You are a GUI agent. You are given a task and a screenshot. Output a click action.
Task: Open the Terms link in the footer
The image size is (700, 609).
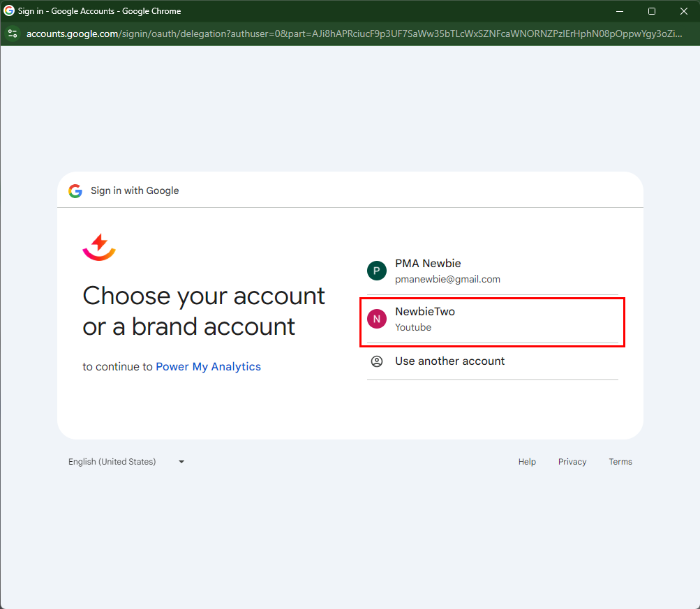(620, 462)
